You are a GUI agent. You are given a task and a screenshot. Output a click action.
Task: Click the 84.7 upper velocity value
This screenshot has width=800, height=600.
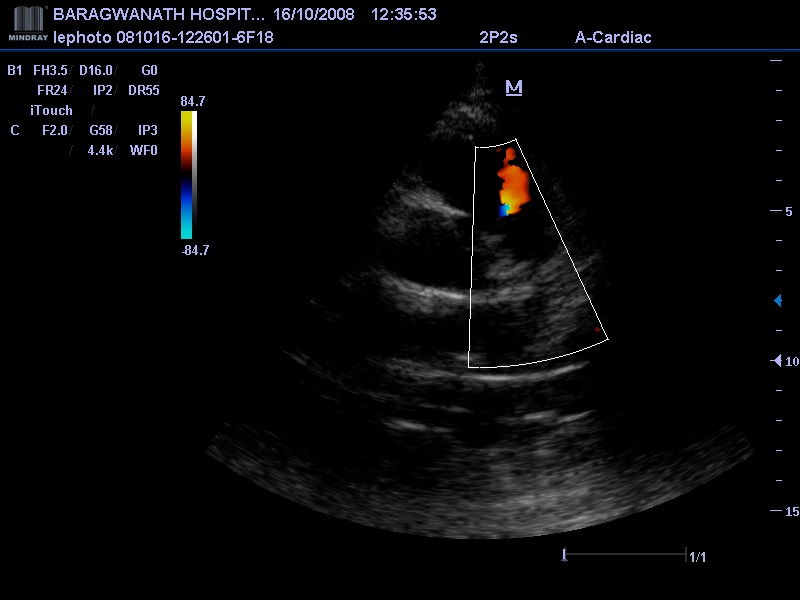pyautogui.click(x=192, y=101)
